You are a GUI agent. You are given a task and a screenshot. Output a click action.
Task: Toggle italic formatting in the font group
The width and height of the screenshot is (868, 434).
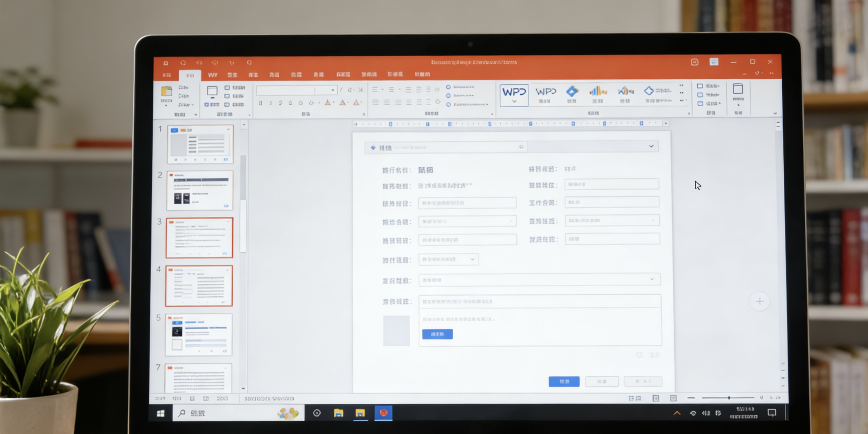click(x=271, y=103)
